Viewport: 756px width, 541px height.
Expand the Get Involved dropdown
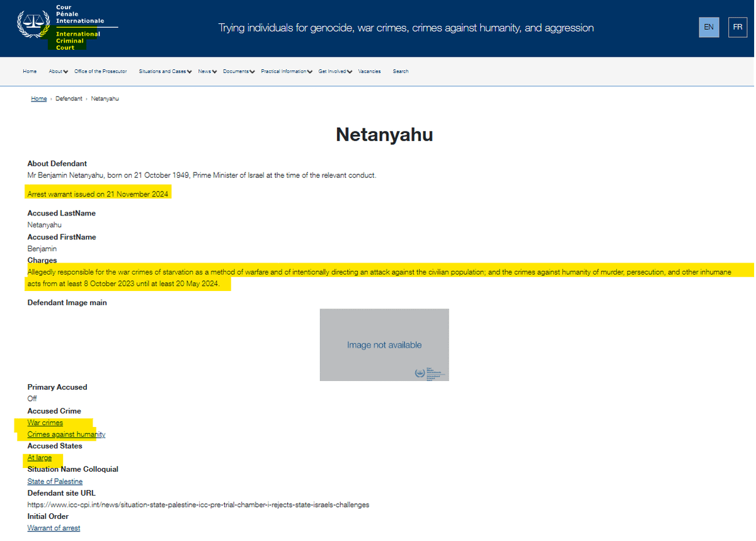click(335, 72)
